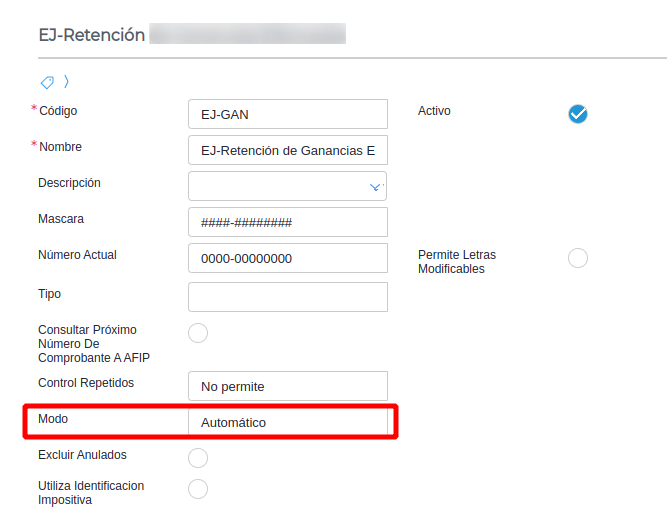Click the blue tag icon

tap(47, 82)
